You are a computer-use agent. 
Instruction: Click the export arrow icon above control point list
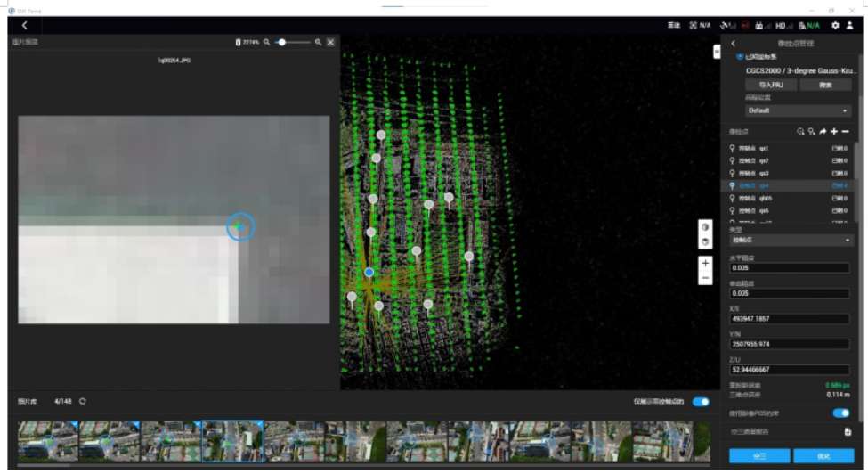[x=823, y=131]
